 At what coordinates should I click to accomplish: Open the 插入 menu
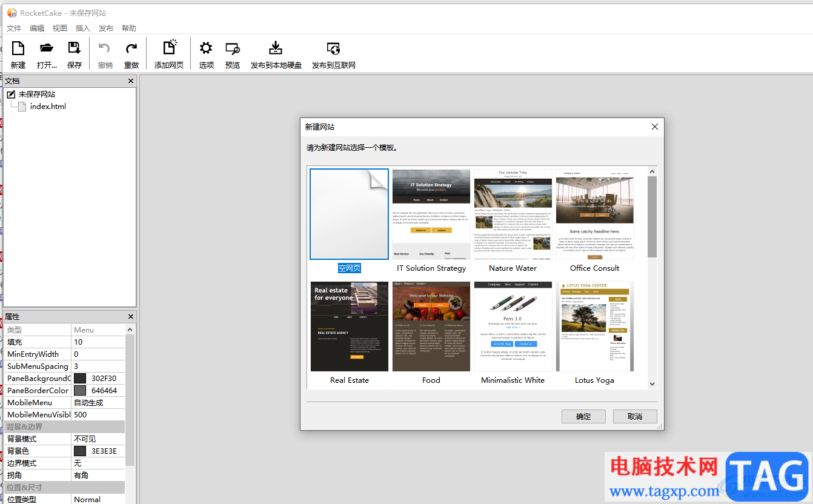(x=83, y=28)
